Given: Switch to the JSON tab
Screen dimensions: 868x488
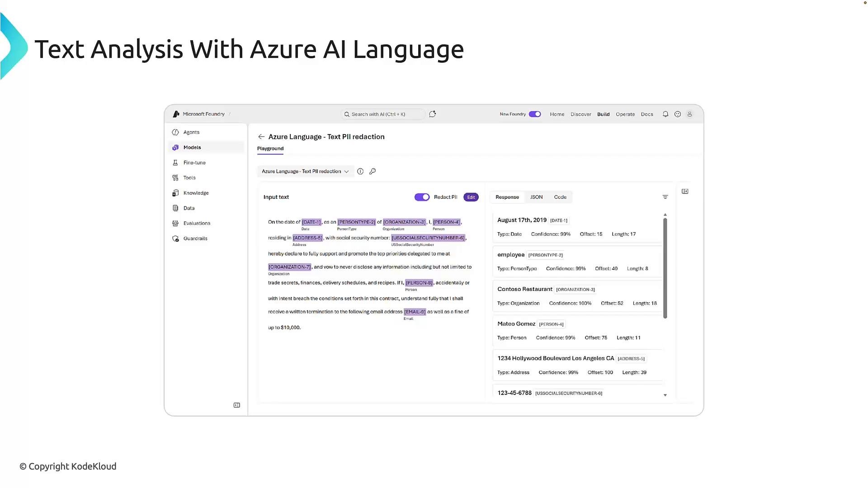Looking at the screenshot, I should [x=536, y=197].
